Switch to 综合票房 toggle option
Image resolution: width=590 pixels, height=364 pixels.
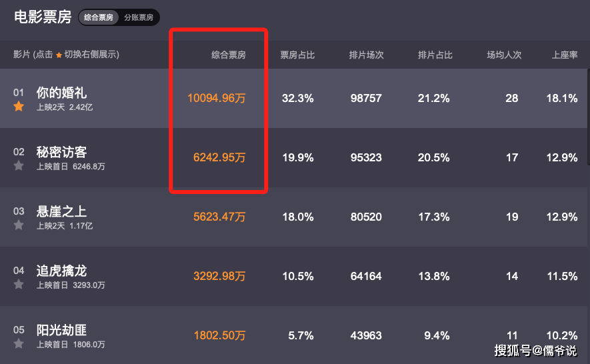tap(99, 18)
